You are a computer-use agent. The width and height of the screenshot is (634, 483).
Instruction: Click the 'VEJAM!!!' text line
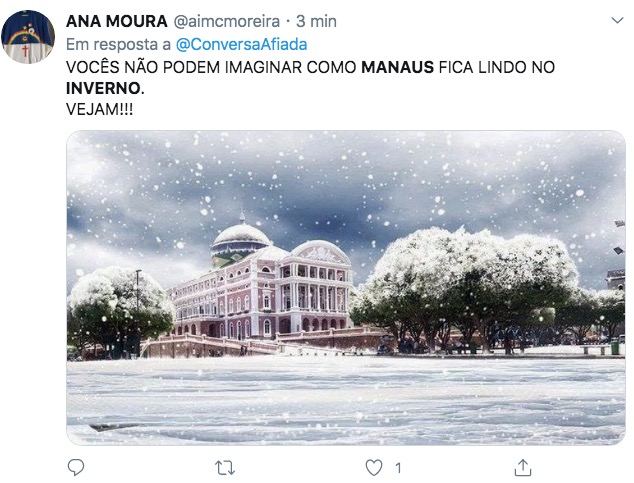coord(99,109)
